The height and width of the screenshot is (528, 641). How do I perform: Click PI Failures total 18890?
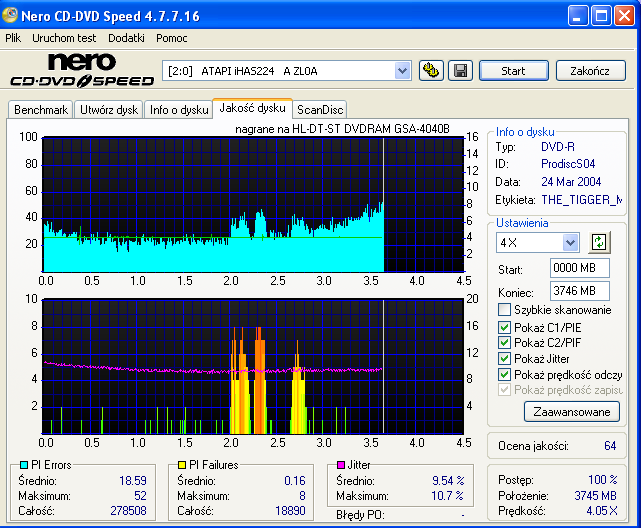pos(290,511)
